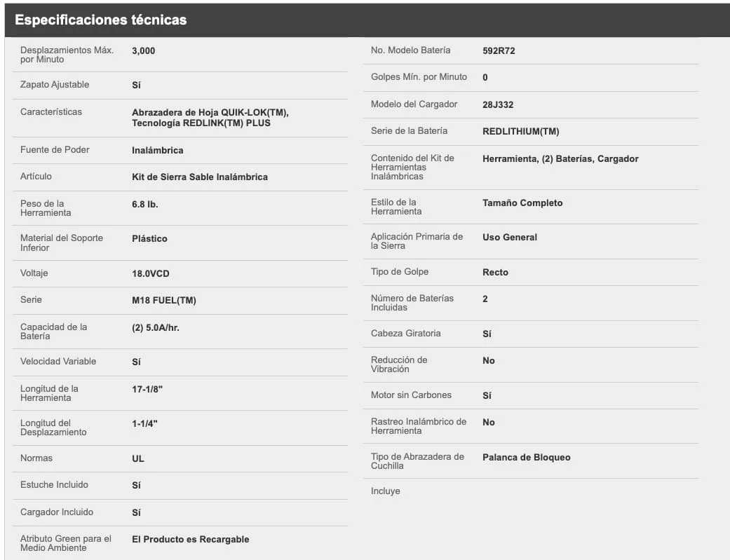This screenshot has height=560, width=730.
Task: Click the REDLITHIUM(TM) battery series value
Action: (x=520, y=132)
